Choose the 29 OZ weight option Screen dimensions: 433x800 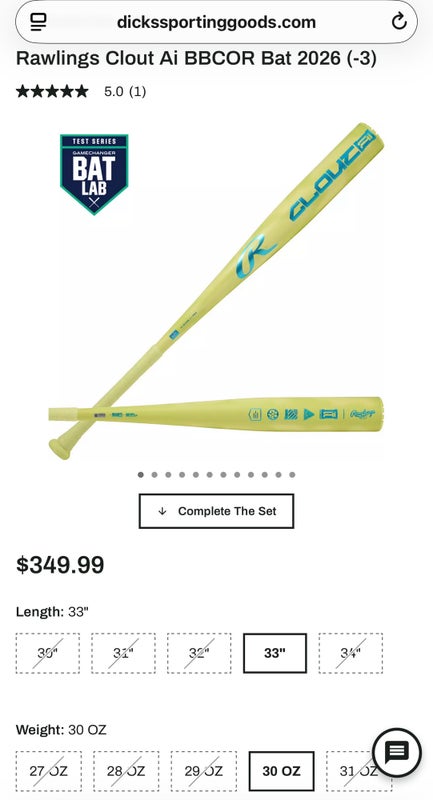pyautogui.click(x=204, y=771)
